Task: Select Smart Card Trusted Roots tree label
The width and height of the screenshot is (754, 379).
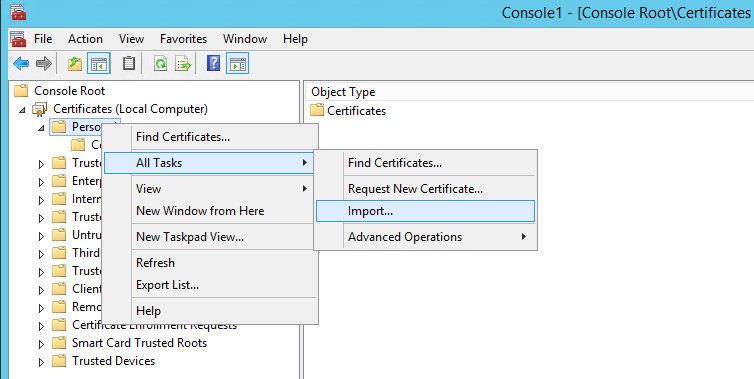Action: pyautogui.click(x=139, y=343)
